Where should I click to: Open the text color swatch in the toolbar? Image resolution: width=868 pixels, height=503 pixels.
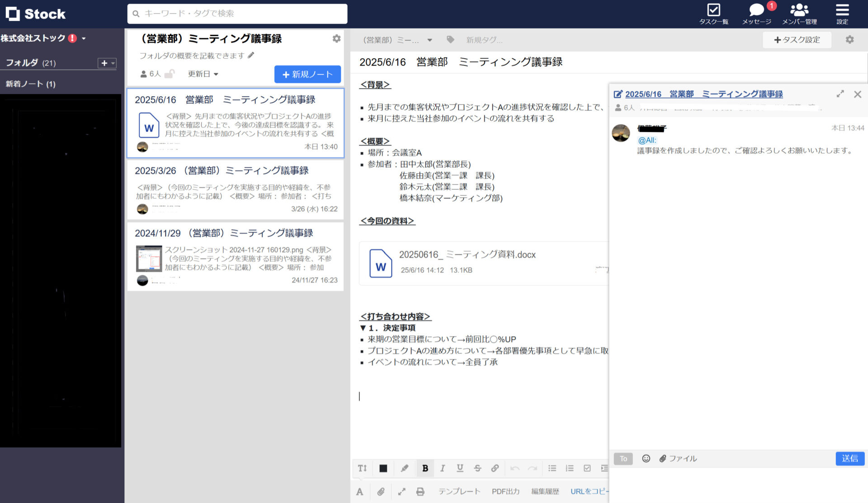click(x=383, y=468)
